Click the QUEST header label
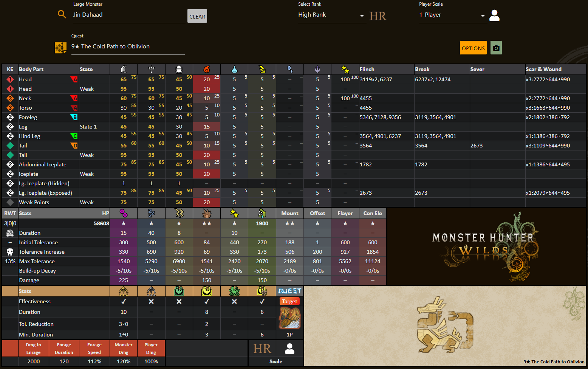 click(290, 291)
